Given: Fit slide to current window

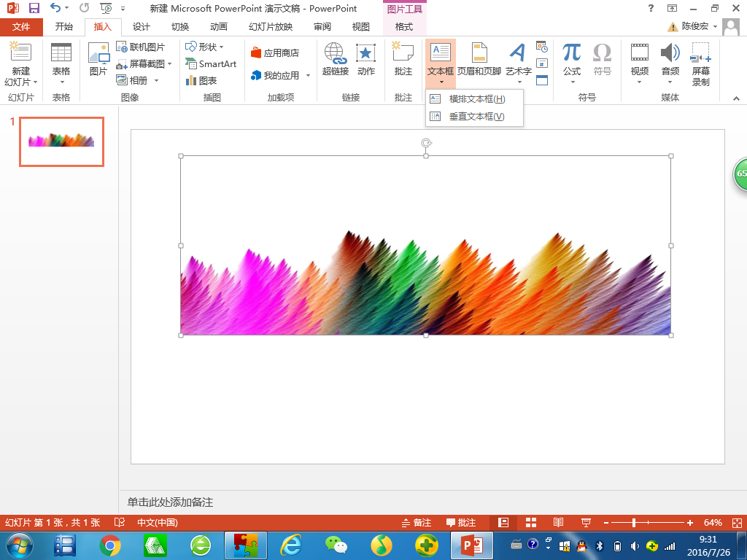Looking at the screenshot, I should [737, 522].
